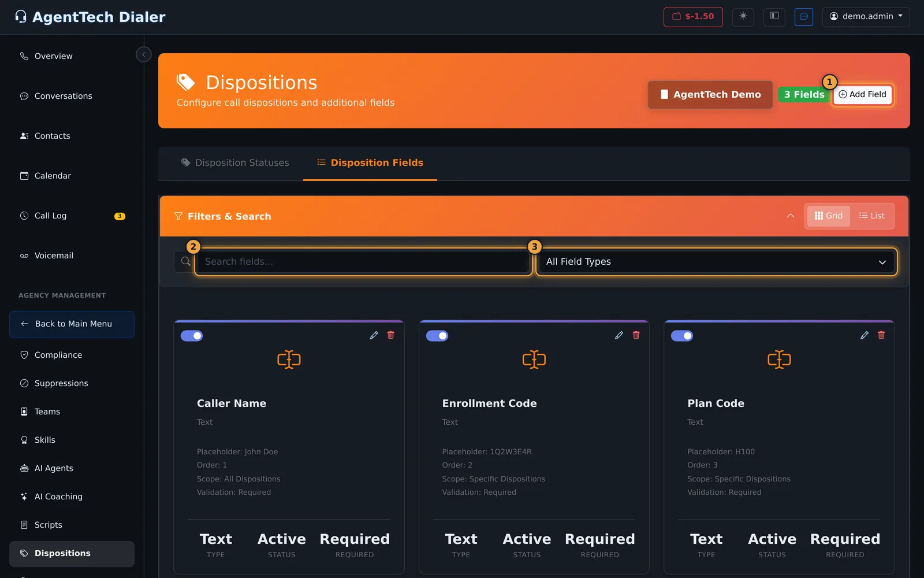Image resolution: width=924 pixels, height=578 pixels.
Task: Open AI Agents in the sidebar
Action: click(72, 468)
